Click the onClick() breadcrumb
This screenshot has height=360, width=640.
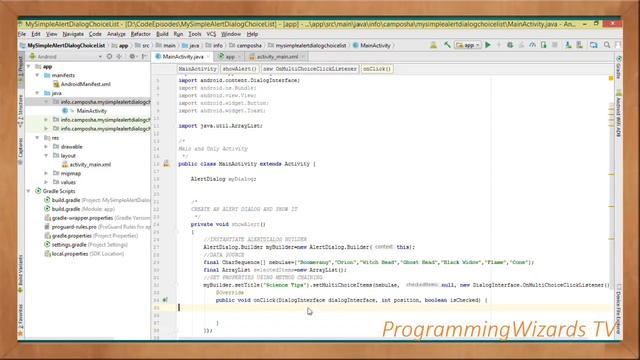pos(377,69)
